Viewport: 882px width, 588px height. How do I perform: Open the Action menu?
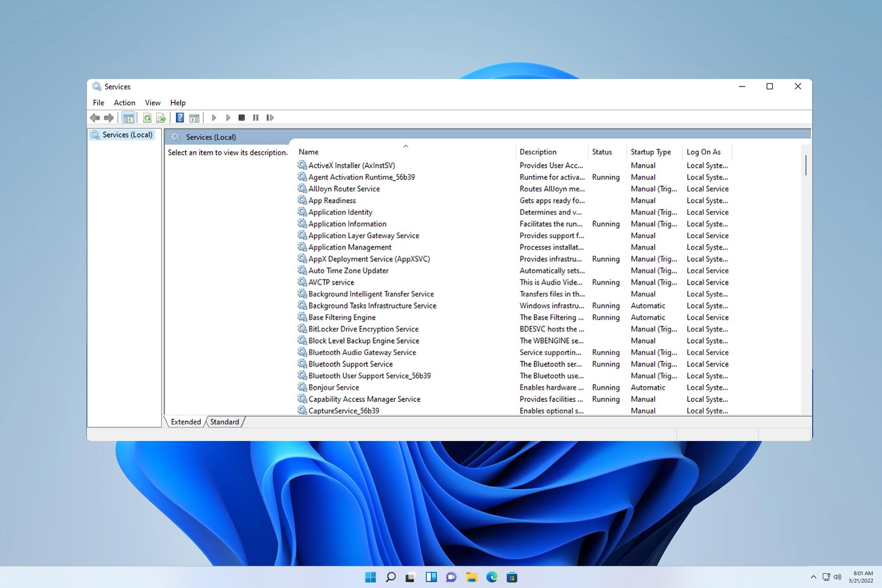pos(124,103)
